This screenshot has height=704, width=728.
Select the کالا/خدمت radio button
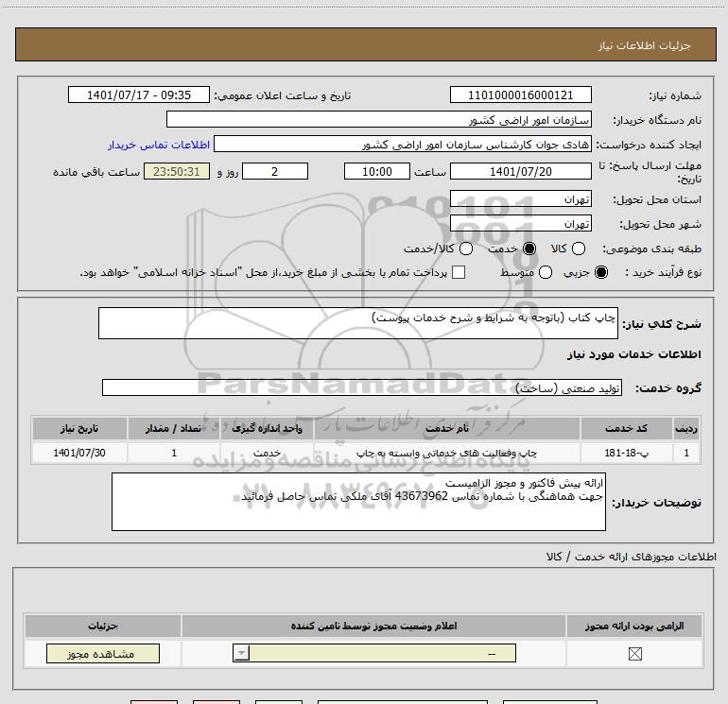tap(466, 249)
